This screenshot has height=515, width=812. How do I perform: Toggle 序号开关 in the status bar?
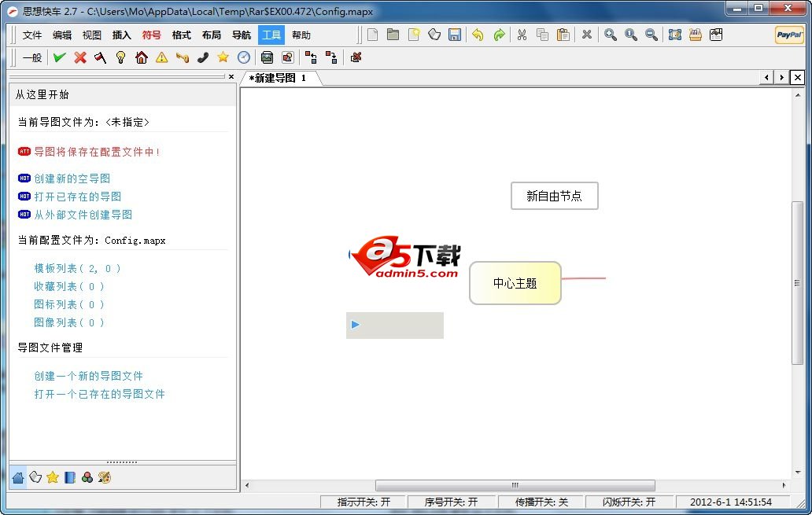pos(452,501)
